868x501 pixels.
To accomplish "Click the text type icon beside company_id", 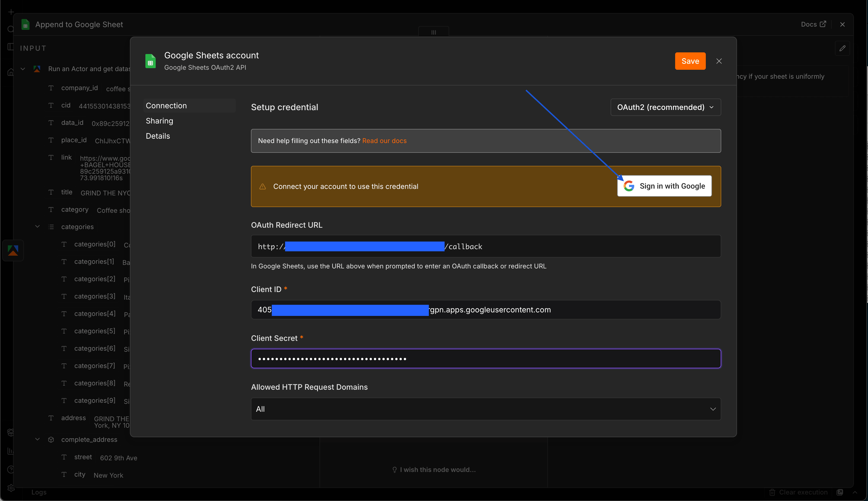I will pyautogui.click(x=51, y=88).
